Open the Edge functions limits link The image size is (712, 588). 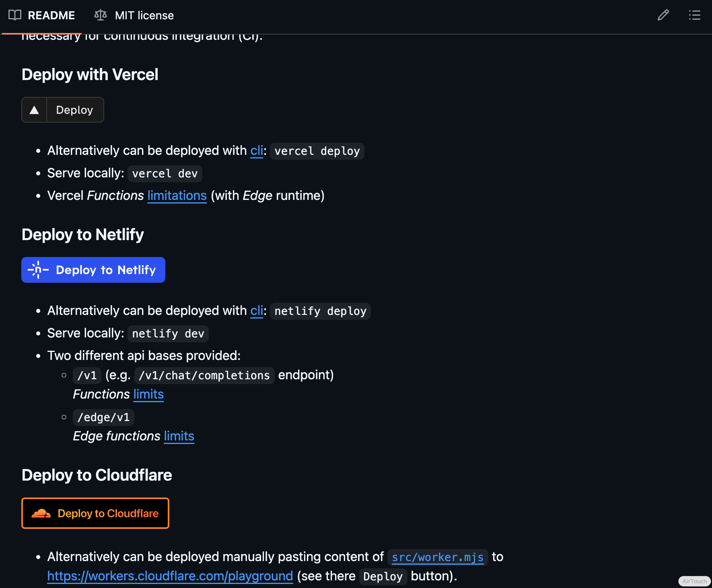click(x=179, y=436)
